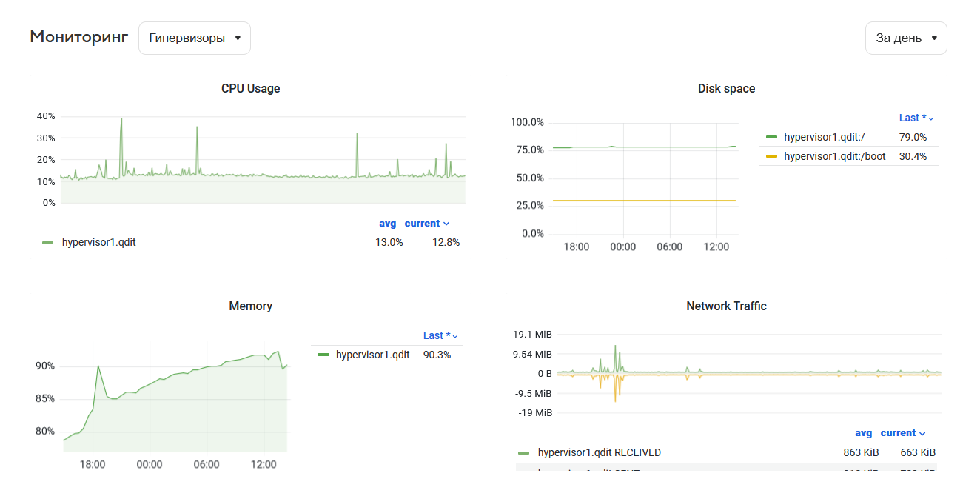Click the green swatch beside hypervisor1.qdit in CPU legend
This screenshot has height=496, width=980.
pos(48,242)
